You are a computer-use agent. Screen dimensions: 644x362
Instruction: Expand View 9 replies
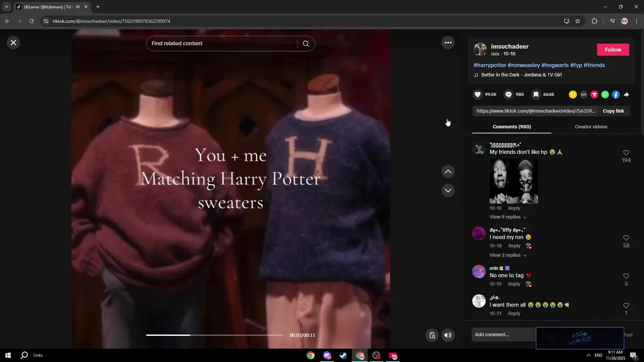click(x=508, y=217)
